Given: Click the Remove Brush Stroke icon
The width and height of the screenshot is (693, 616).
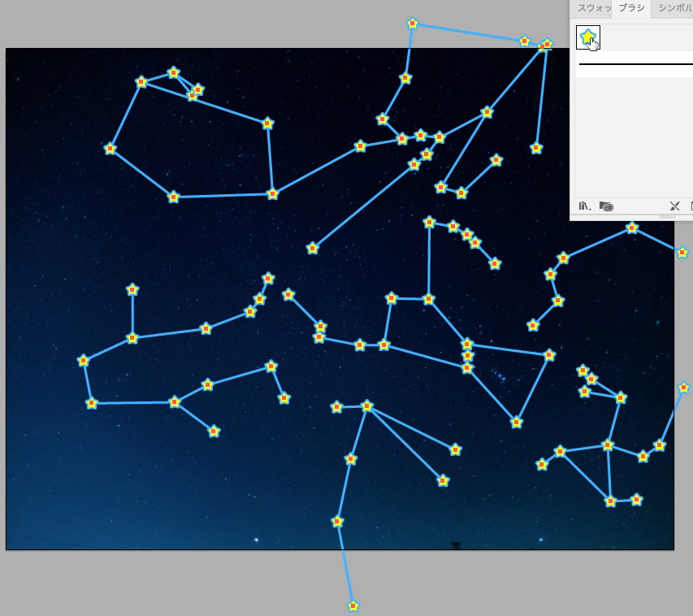Looking at the screenshot, I should click(x=674, y=206).
